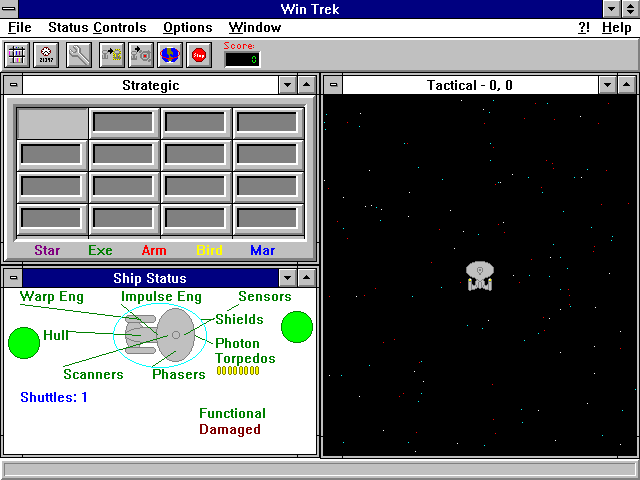Click the red Score: label

point(239,46)
